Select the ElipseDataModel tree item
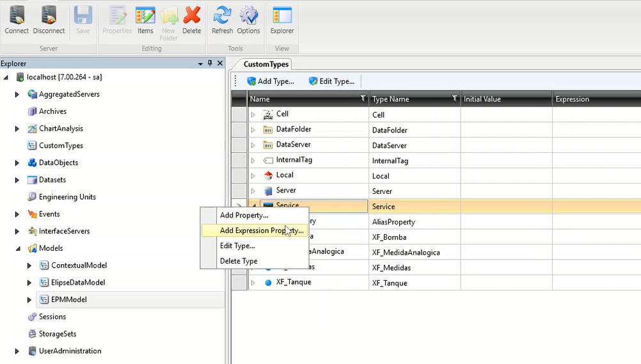Screen dimensions: 641x364 tap(78, 283)
